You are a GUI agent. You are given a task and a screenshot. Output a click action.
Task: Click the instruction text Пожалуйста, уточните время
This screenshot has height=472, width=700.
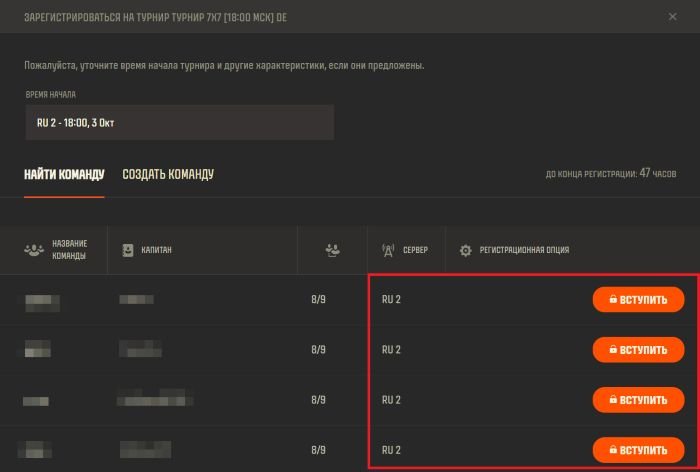click(x=224, y=66)
